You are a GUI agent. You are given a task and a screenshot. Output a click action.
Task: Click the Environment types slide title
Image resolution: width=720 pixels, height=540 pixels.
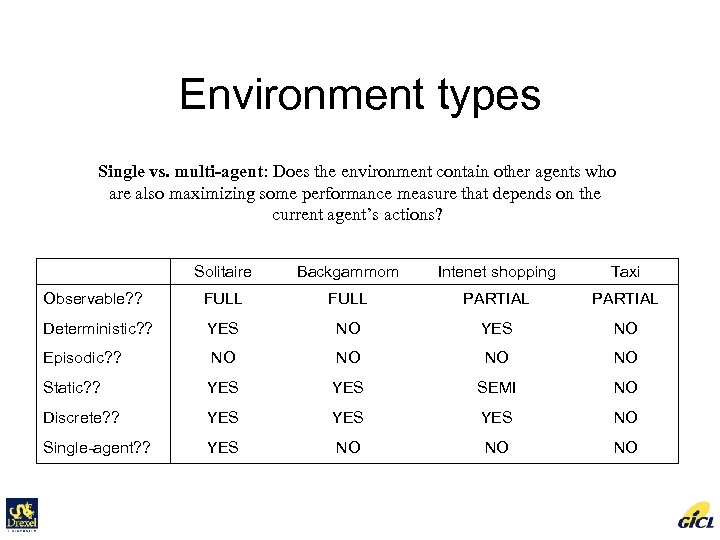360,95
